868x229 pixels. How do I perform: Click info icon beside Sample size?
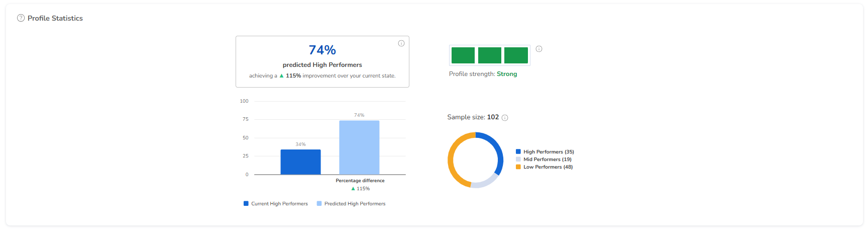pyautogui.click(x=505, y=118)
